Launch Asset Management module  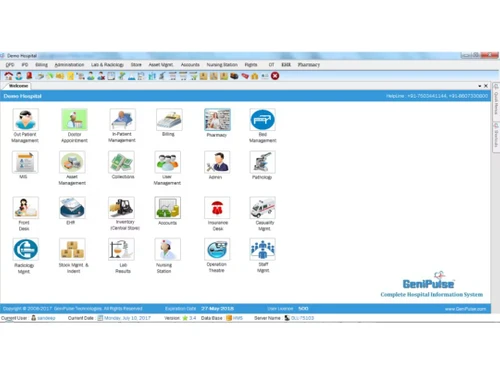(x=72, y=162)
